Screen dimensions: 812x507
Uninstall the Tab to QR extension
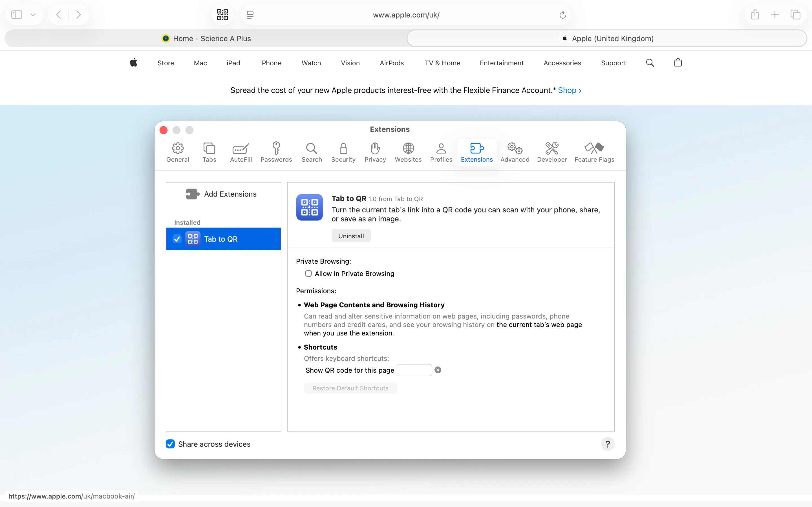click(x=351, y=236)
